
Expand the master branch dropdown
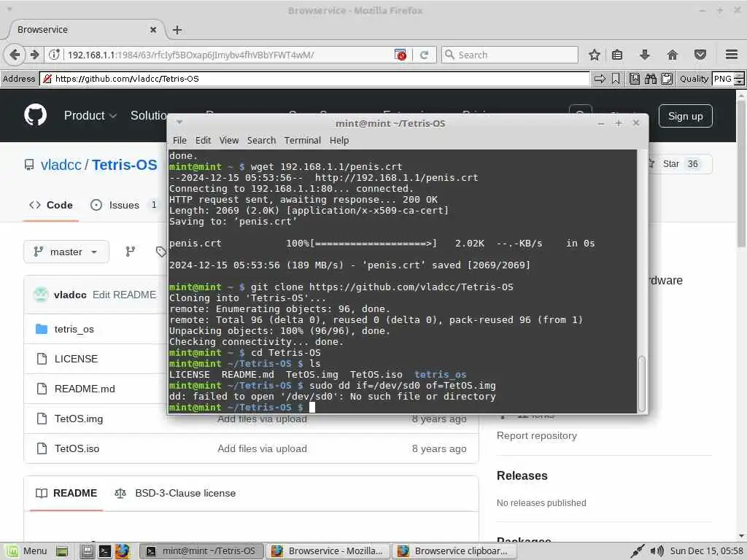point(66,252)
